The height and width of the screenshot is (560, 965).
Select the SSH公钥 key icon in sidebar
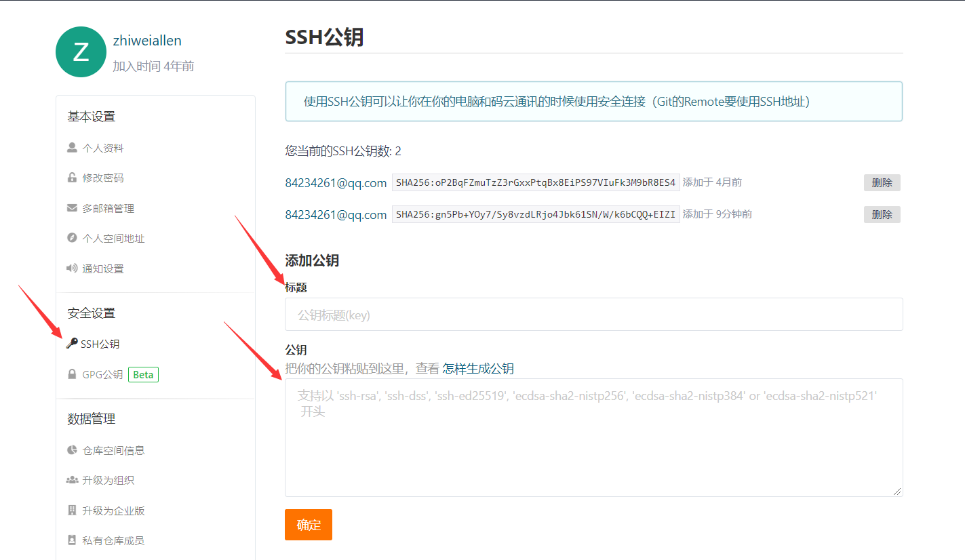point(72,343)
